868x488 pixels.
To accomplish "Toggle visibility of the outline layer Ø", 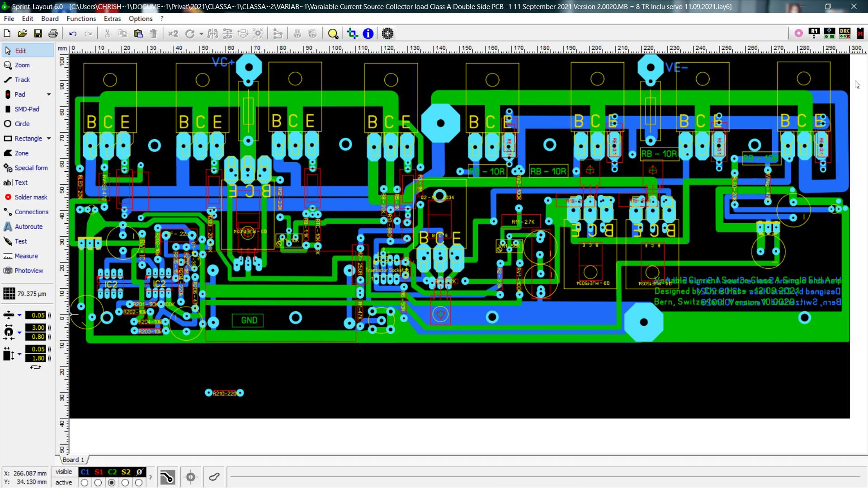I will pyautogui.click(x=139, y=472).
